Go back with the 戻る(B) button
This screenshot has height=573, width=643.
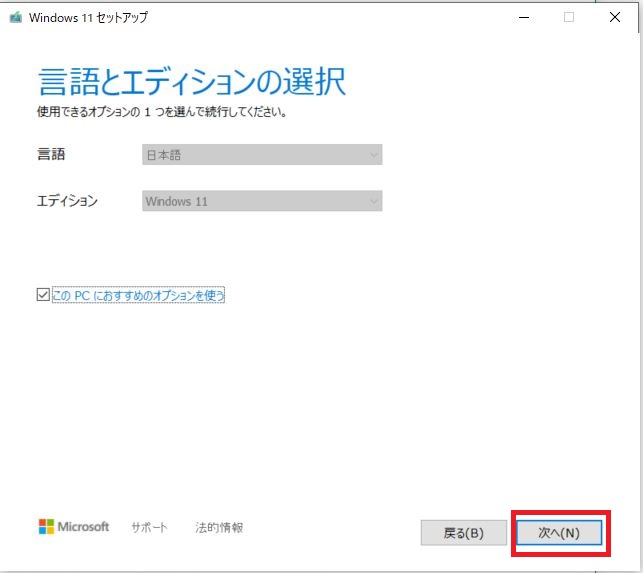tap(463, 532)
